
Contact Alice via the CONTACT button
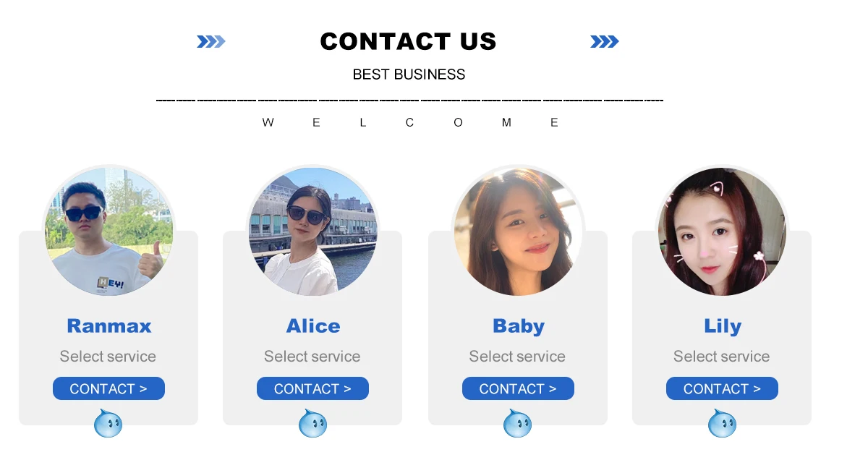(312, 388)
